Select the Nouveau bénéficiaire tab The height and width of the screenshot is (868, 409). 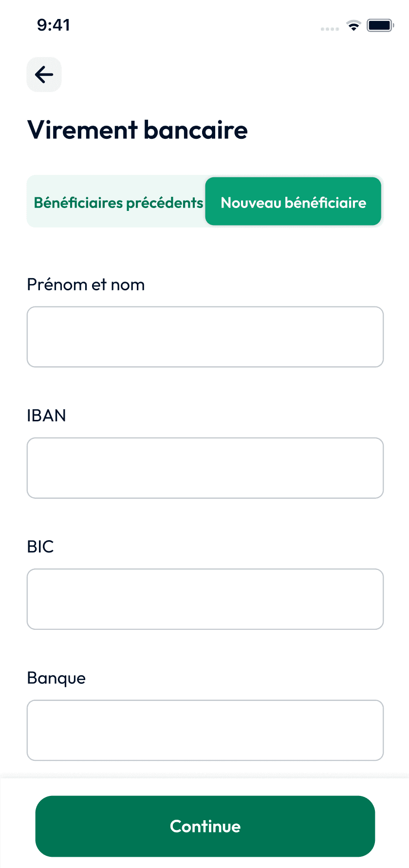[x=293, y=201]
